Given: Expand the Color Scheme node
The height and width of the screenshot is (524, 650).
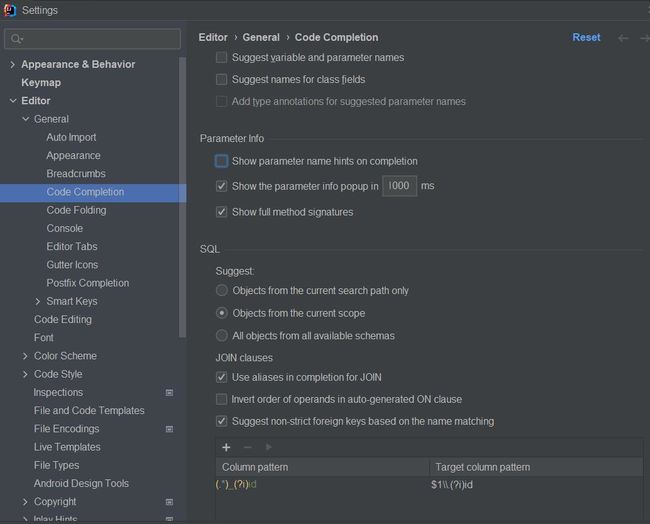Looking at the screenshot, I should click(25, 356).
